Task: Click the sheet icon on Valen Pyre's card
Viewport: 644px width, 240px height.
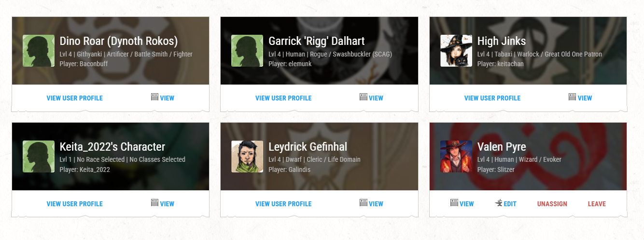Action: [x=454, y=203]
